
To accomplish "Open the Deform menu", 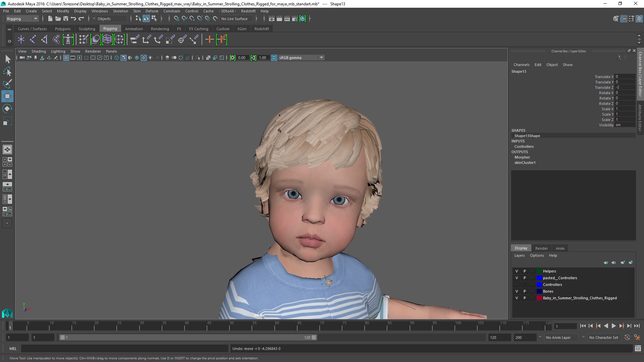I will click(x=152, y=11).
